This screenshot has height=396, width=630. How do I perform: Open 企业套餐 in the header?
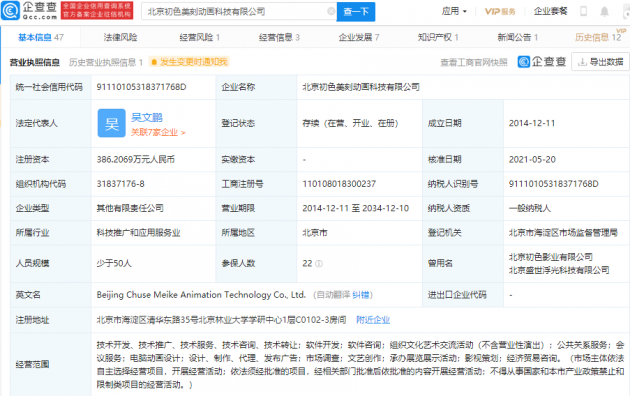point(550,11)
